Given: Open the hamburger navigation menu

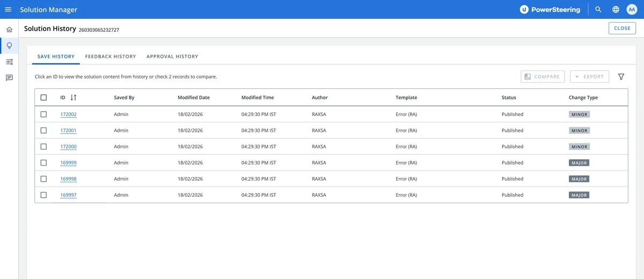Looking at the screenshot, I should click(8, 10).
